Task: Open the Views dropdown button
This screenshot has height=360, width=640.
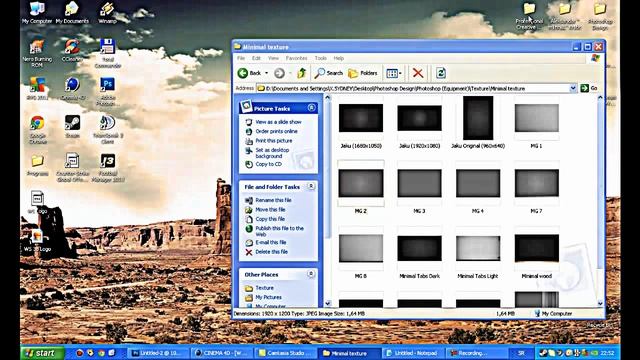Action: point(394,73)
